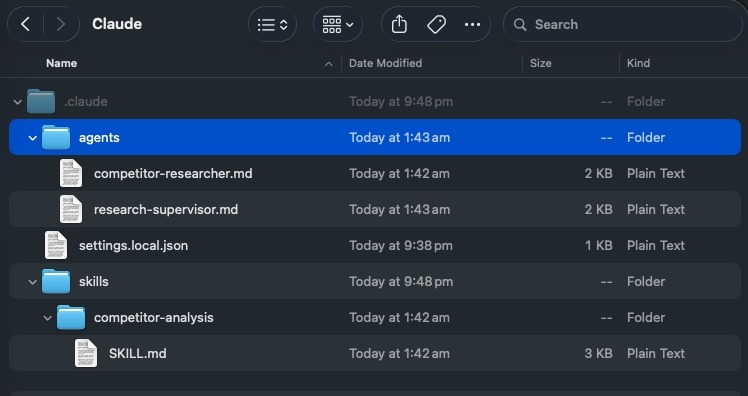The image size is (748, 396).
Task: Select the competitor-analysis folder name
Action: tap(154, 318)
